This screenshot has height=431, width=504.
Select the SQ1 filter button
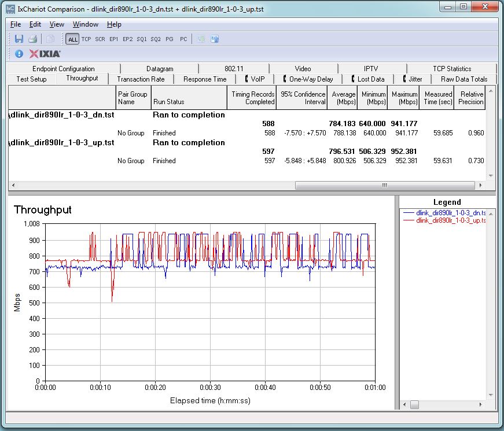click(141, 39)
